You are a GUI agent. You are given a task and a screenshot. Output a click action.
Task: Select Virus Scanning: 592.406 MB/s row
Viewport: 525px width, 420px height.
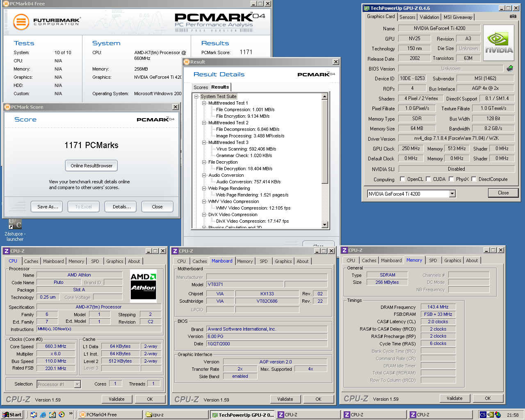(x=246, y=149)
